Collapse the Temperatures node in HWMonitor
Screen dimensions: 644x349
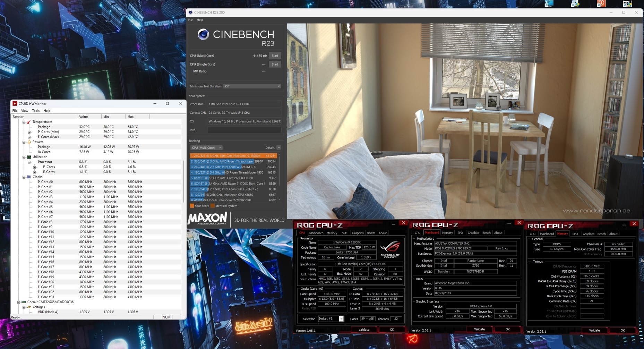point(24,122)
